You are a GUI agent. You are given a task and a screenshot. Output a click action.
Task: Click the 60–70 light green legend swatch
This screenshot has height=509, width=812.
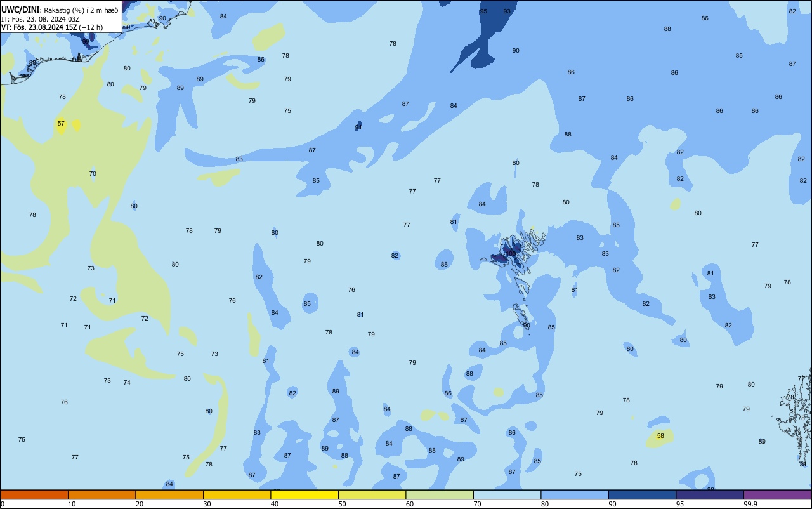pyautogui.click(x=440, y=494)
